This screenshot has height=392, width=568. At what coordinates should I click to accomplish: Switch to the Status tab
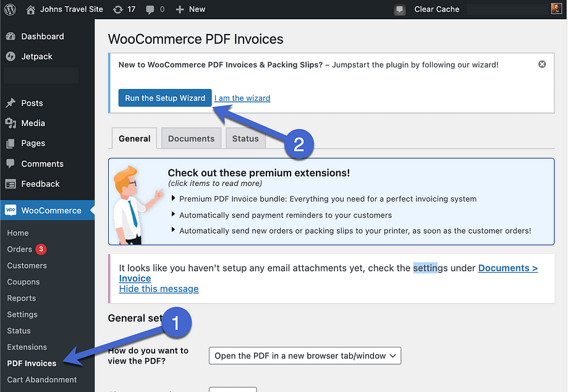coord(245,138)
